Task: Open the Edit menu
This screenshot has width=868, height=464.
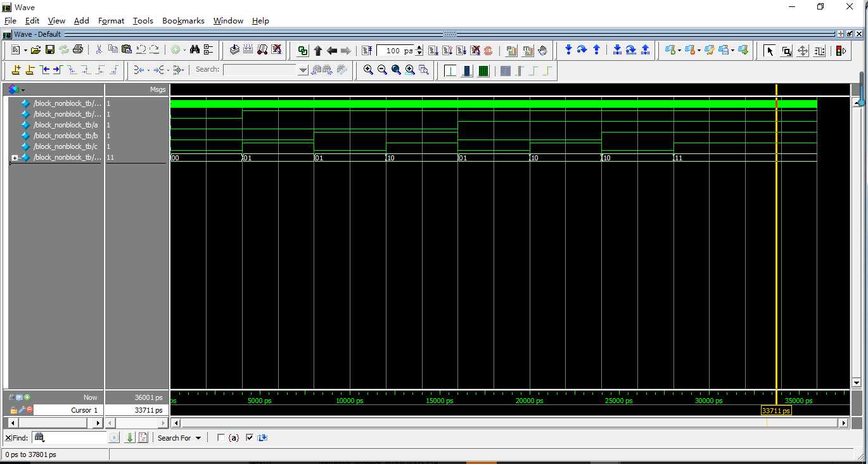Action: click(x=32, y=20)
